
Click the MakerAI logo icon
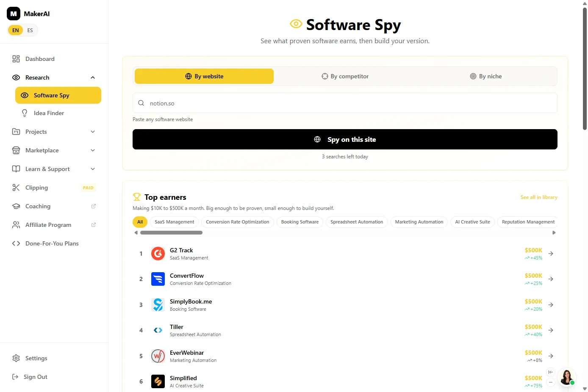pyautogui.click(x=14, y=14)
